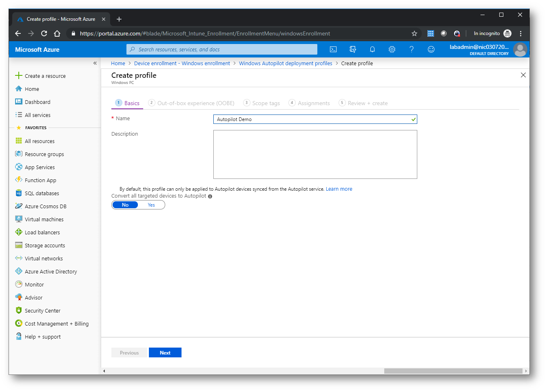Open the Help question mark icon
The width and height of the screenshot is (547, 392).
click(412, 49)
